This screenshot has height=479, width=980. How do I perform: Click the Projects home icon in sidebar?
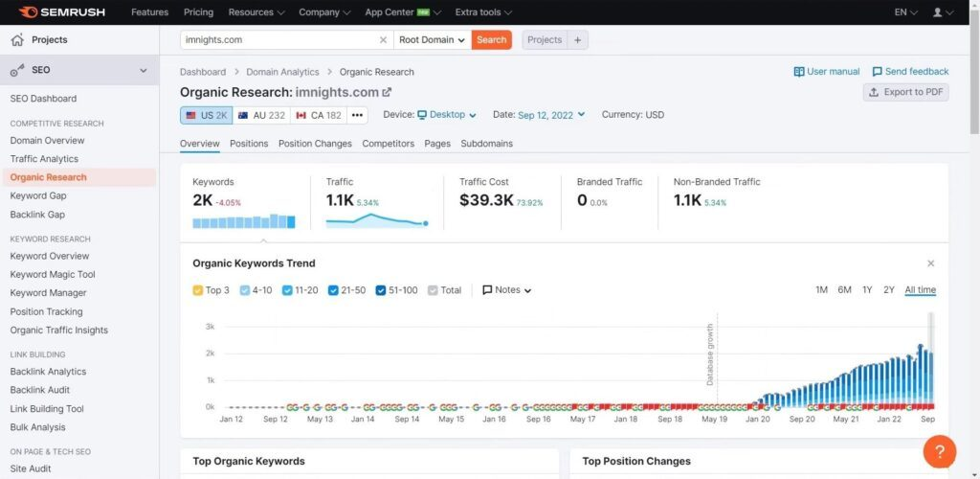click(17, 40)
